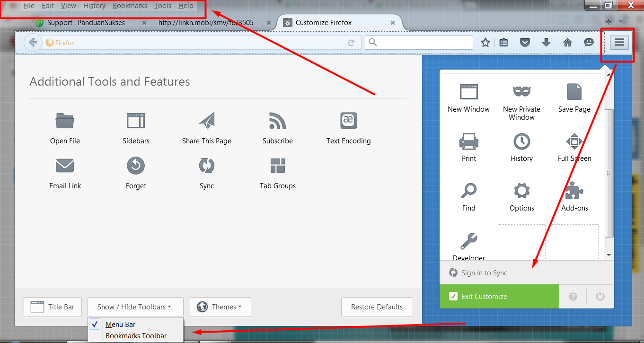Toggle the Title Bar button
The height and width of the screenshot is (343, 644).
tap(53, 307)
